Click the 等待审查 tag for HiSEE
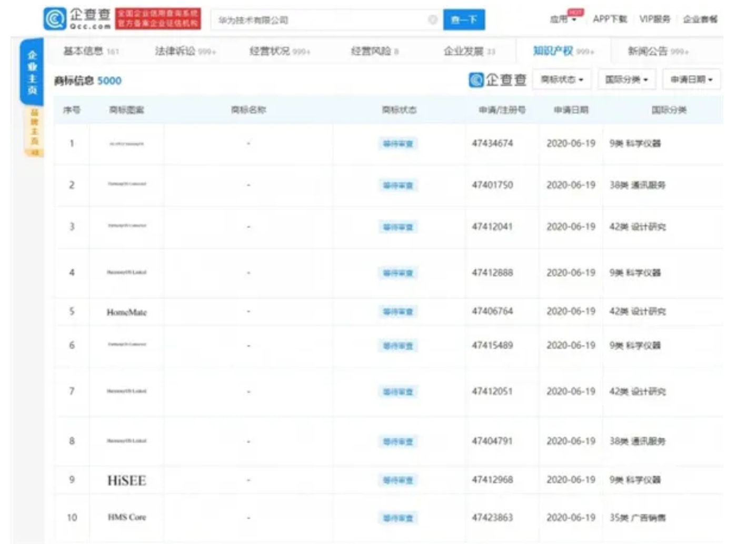756x544 pixels. pos(399,480)
